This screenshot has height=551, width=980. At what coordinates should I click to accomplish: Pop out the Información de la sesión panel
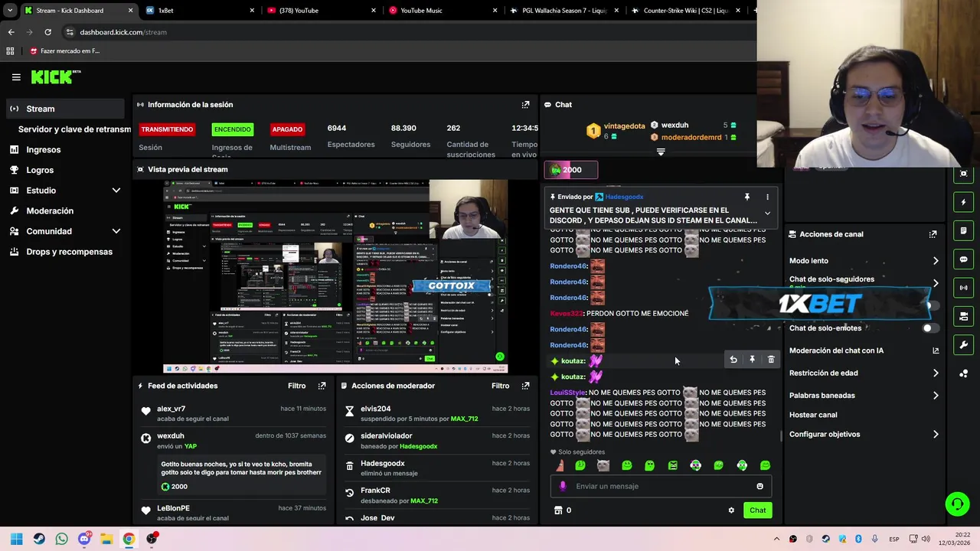(525, 105)
